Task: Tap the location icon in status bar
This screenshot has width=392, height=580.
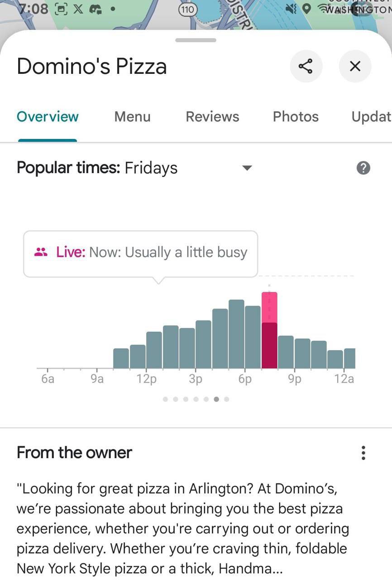Action: [x=306, y=9]
